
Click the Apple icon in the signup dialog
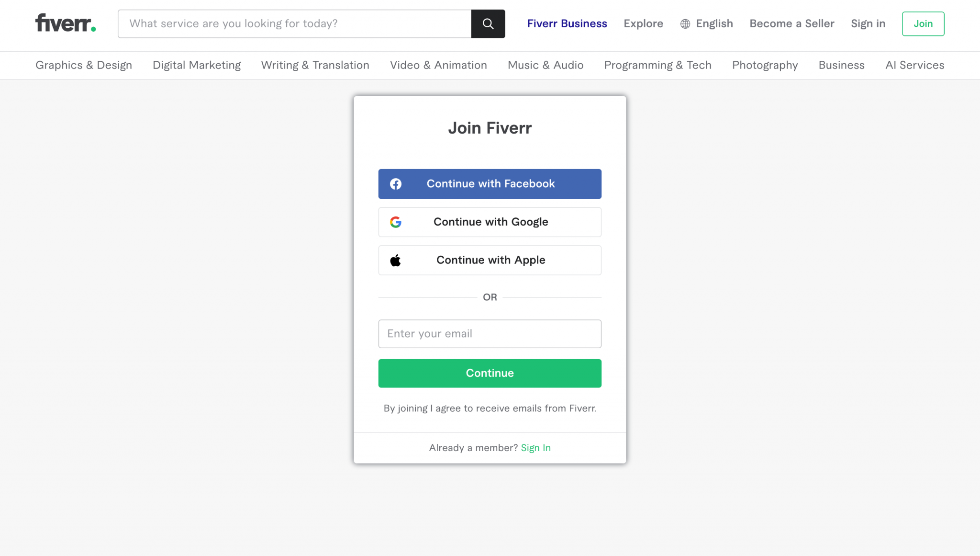tap(396, 260)
